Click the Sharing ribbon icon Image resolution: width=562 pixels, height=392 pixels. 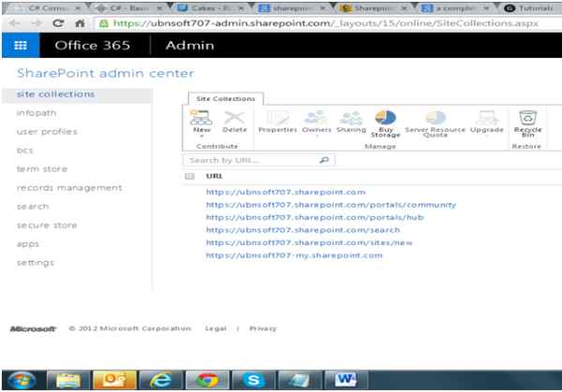click(351, 118)
